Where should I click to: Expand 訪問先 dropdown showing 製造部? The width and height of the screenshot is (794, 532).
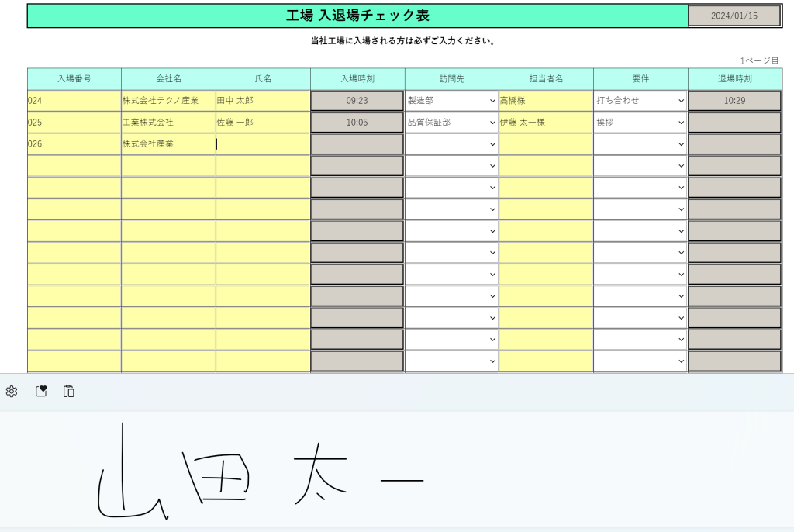point(451,101)
